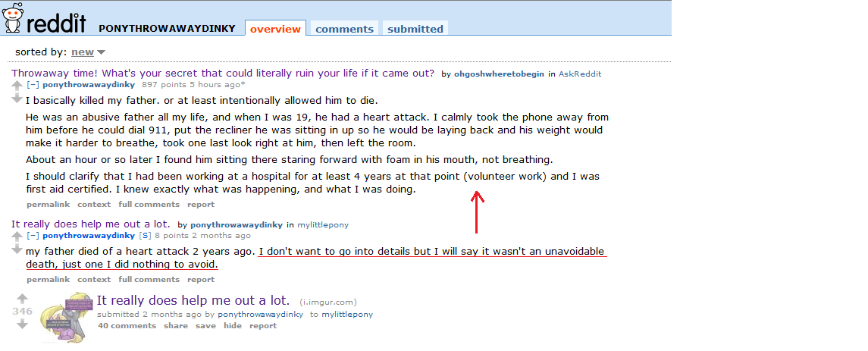Open the post's pony image thumbnail
Screen dimensions: 868x351
[x=68, y=313]
